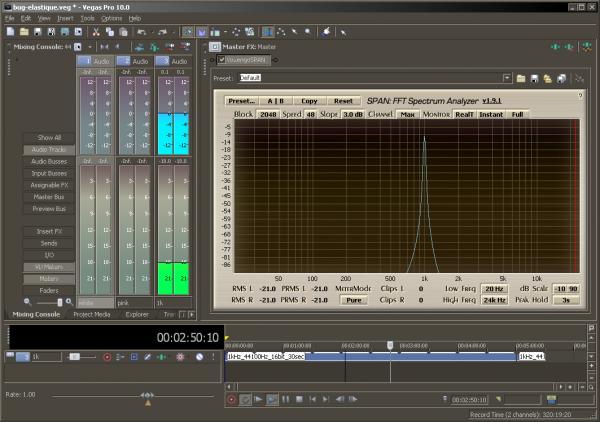
Task: Click the first Save disk icon in the main toolbar
Action: (38, 32)
